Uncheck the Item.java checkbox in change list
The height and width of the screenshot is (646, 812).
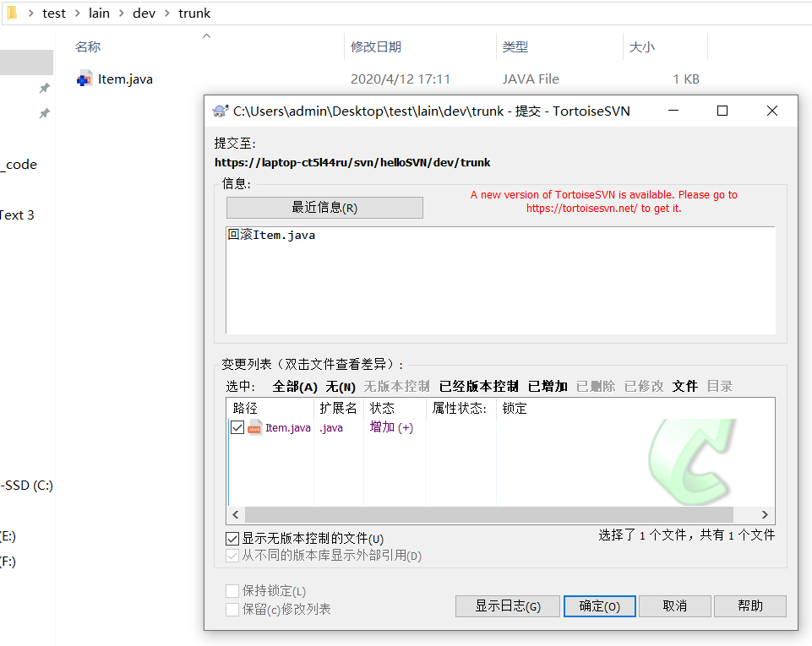[x=237, y=427]
